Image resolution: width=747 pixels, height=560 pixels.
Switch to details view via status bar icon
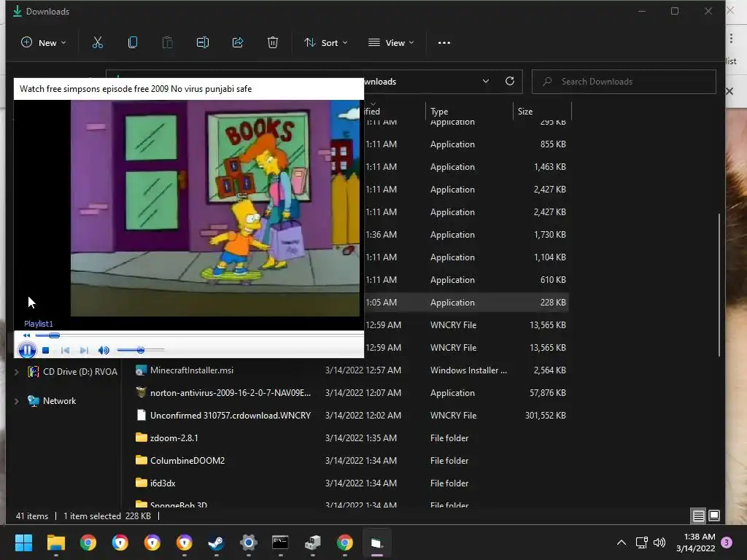click(698, 516)
